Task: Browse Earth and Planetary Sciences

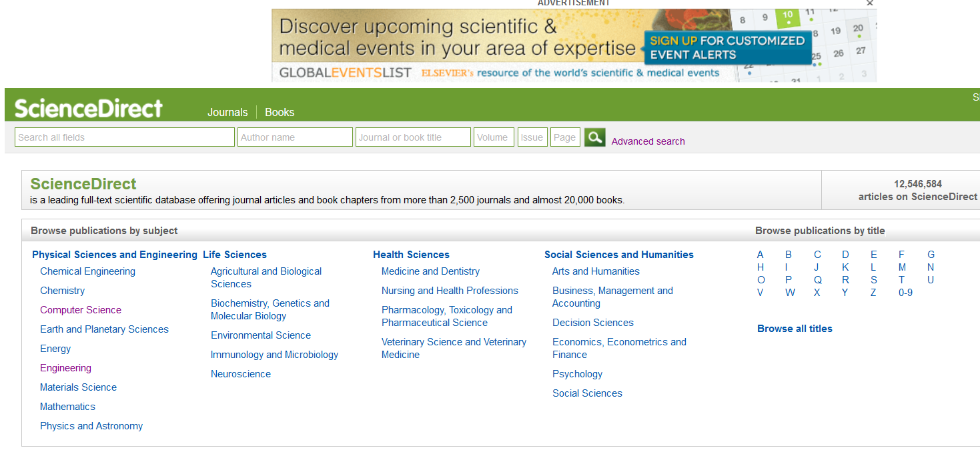Action: (104, 329)
